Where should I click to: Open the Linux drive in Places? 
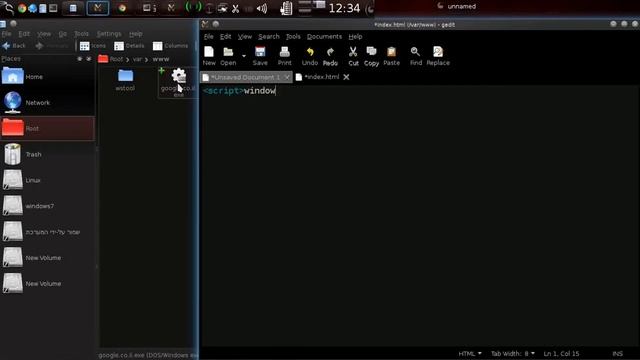48,180
